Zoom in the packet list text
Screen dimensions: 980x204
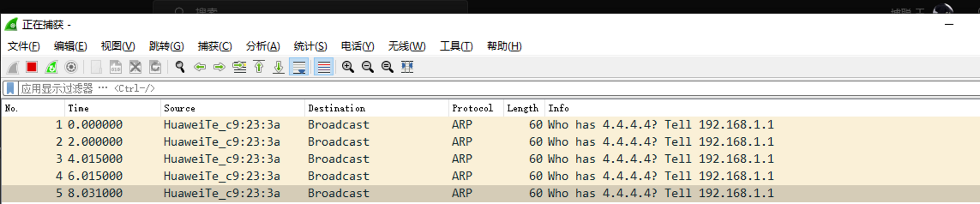click(348, 67)
